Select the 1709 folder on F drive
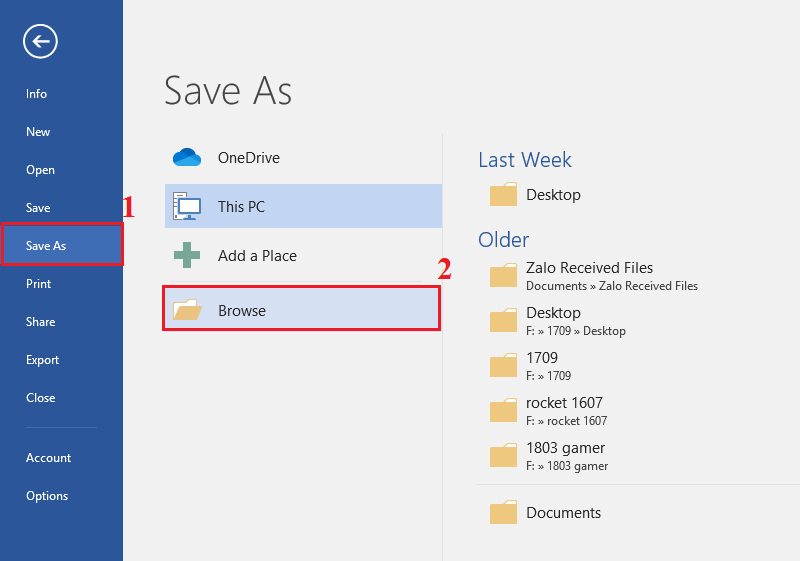800x561 pixels. pyautogui.click(x=542, y=365)
